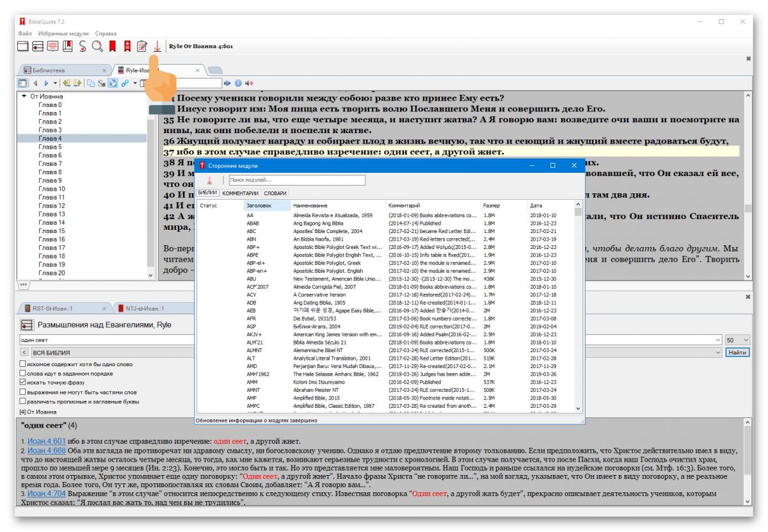This screenshot has width=768, height=532.
Task: Uncheck "искать точную фразу" option
Action: point(24,383)
